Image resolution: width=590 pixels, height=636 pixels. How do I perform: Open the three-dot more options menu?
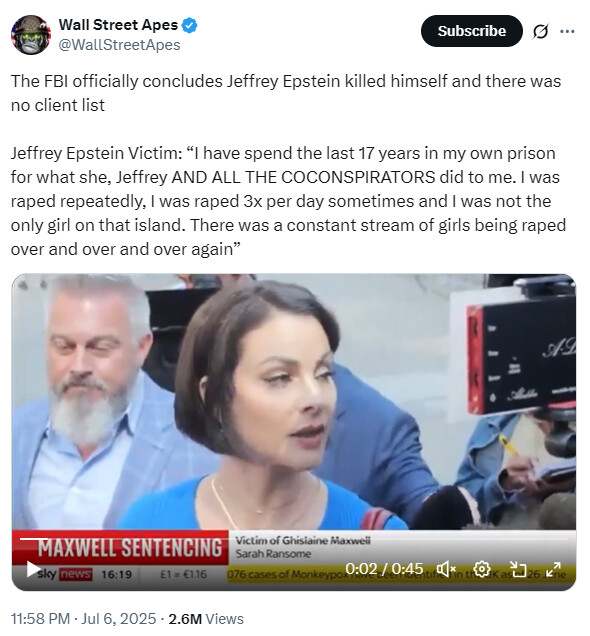coord(567,31)
